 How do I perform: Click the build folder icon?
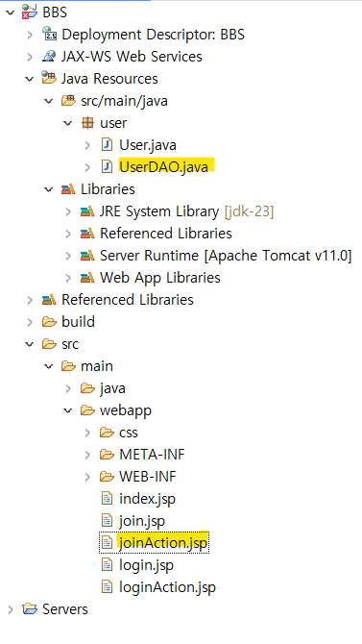click(49, 322)
